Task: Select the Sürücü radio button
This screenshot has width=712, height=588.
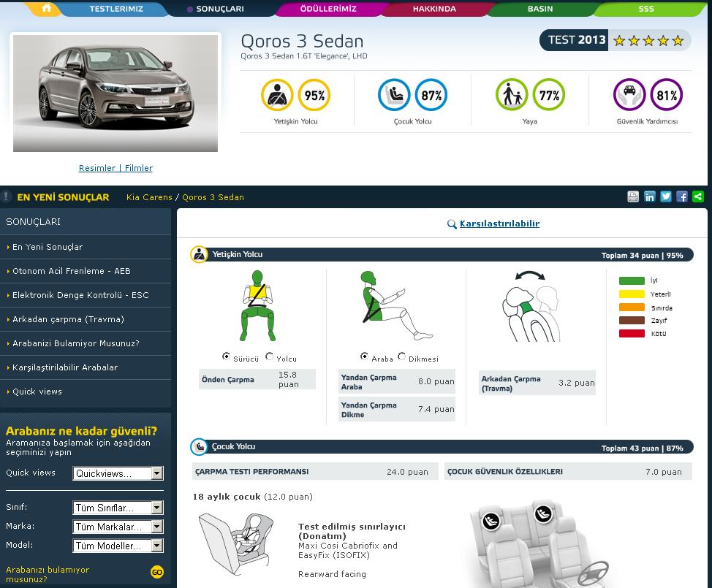Action: click(226, 356)
